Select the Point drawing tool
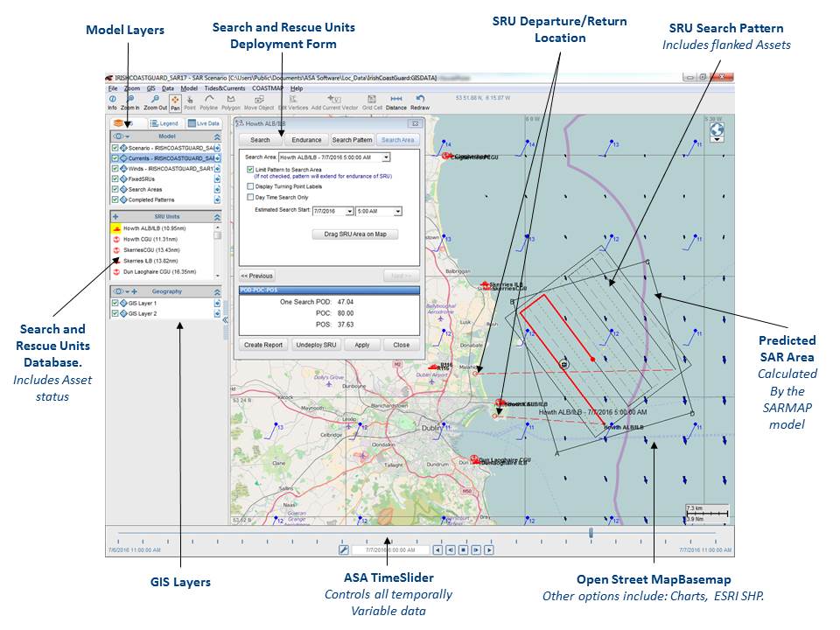 (190, 103)
